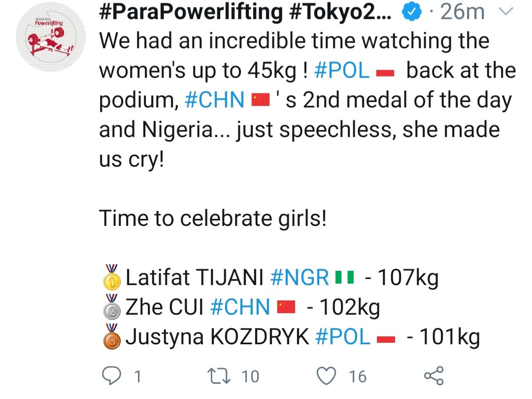Like the tweet with heart icon
Screen dimensions: 532x399
[327, 376]
